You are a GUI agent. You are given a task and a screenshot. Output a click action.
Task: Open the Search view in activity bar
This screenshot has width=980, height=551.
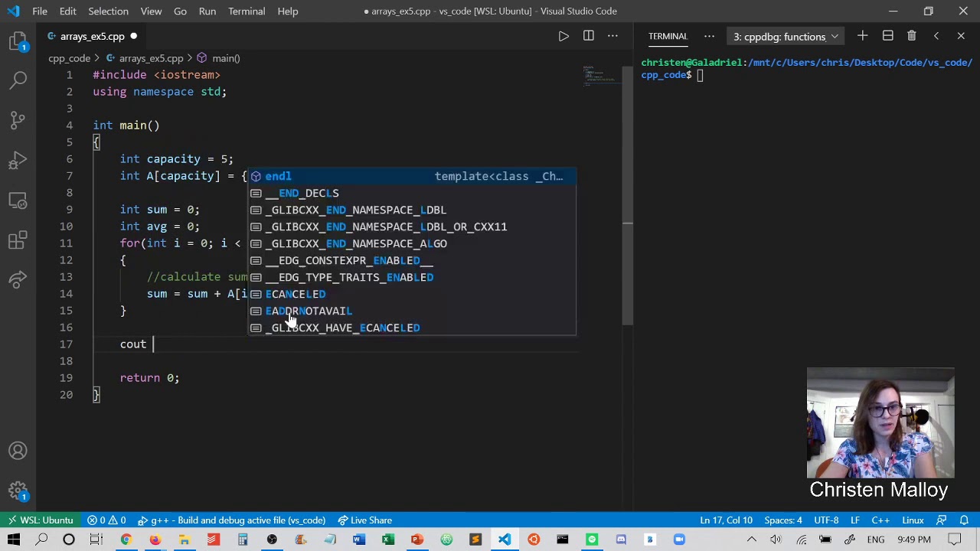click(18, 79)
